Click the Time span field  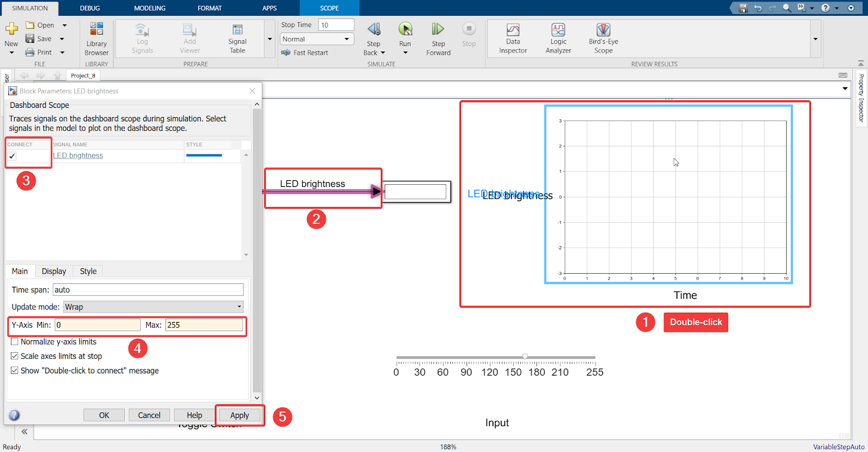148,289
